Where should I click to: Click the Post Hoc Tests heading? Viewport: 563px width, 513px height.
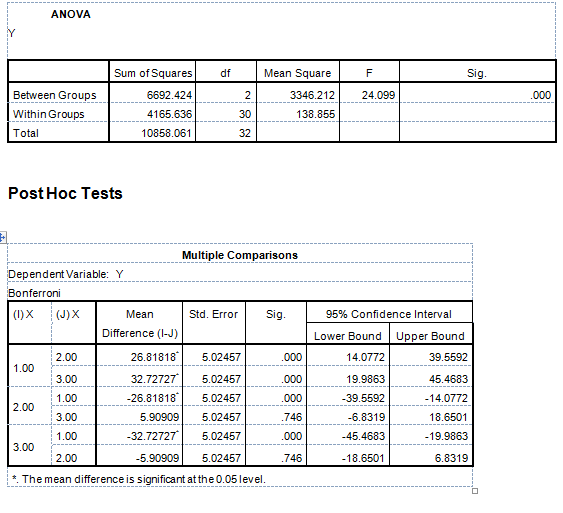[65, 193]
